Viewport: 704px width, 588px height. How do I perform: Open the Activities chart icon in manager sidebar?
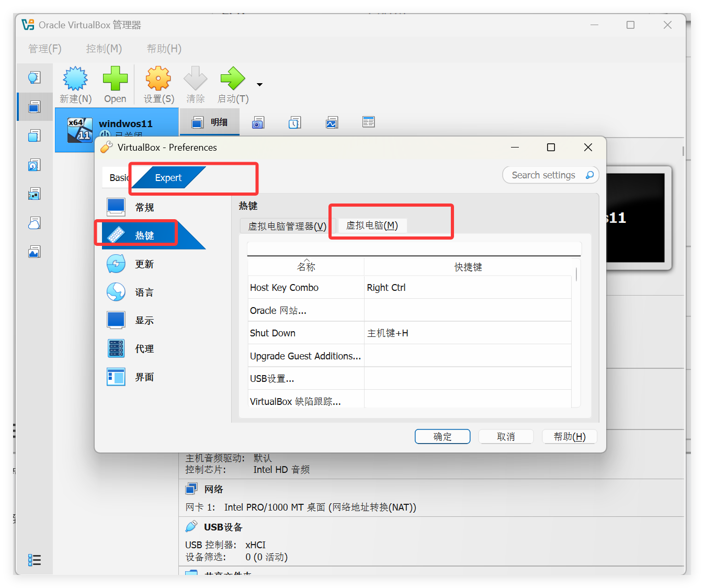35,252
